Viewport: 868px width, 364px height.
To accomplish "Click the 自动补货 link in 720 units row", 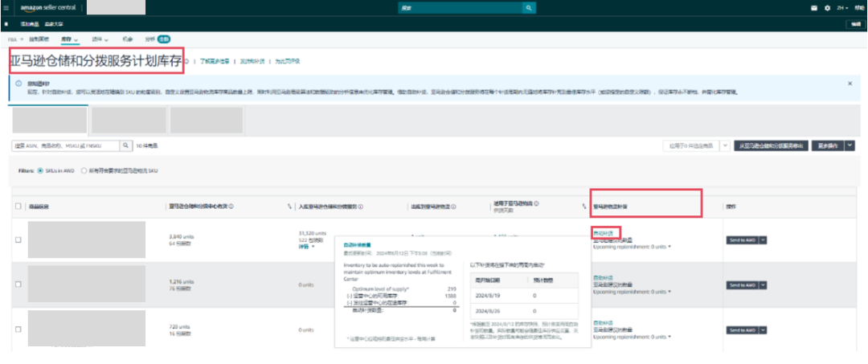I will (603, 323).
